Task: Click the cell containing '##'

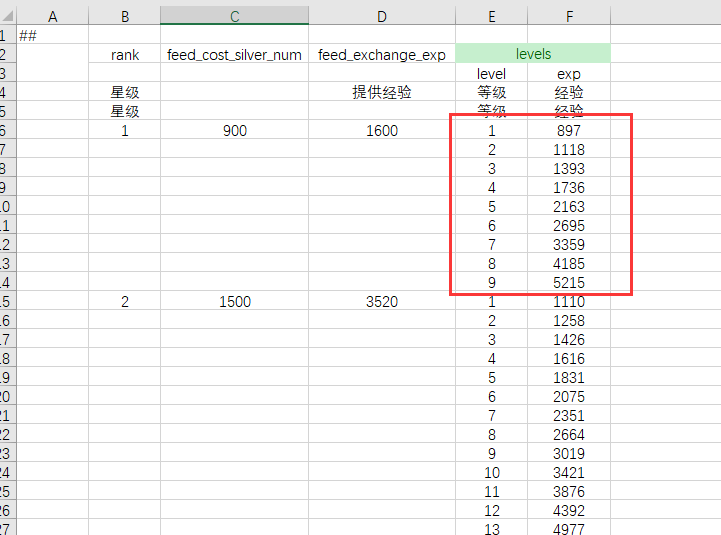Action: pyautogui.click(x=52, y=36)
